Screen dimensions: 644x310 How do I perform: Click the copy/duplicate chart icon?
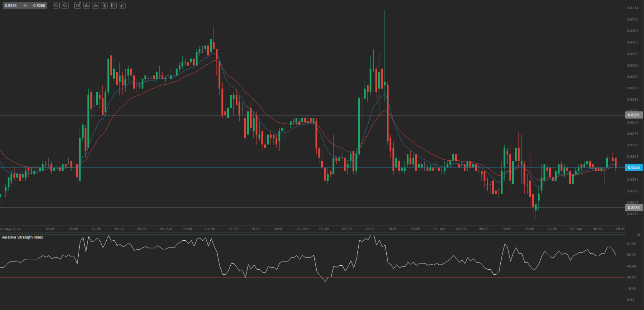click(104, 5)
